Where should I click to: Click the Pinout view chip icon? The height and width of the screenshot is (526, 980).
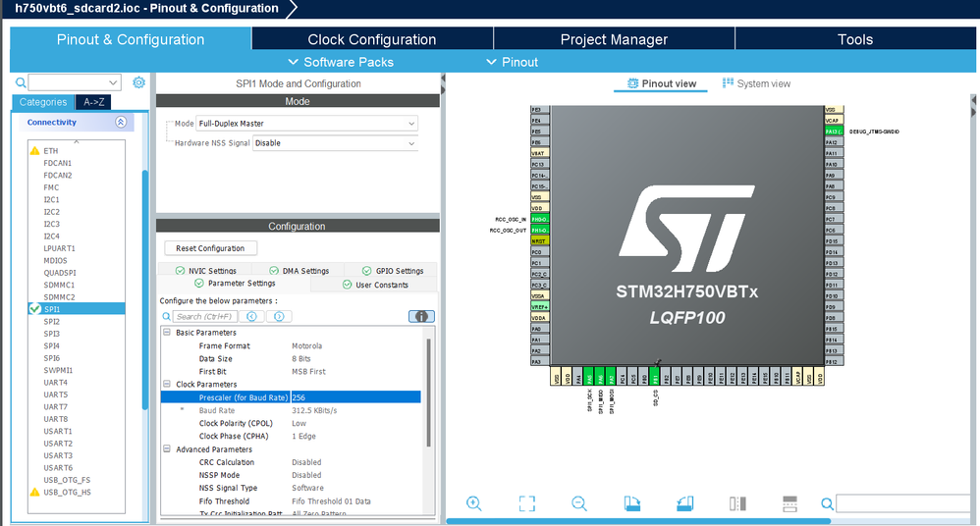tap(632, 83)
